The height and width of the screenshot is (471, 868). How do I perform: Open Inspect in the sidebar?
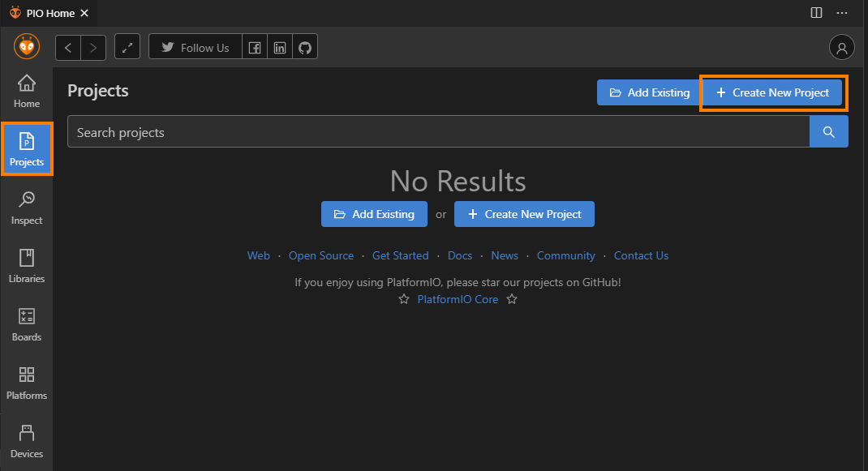click(27, 208)
